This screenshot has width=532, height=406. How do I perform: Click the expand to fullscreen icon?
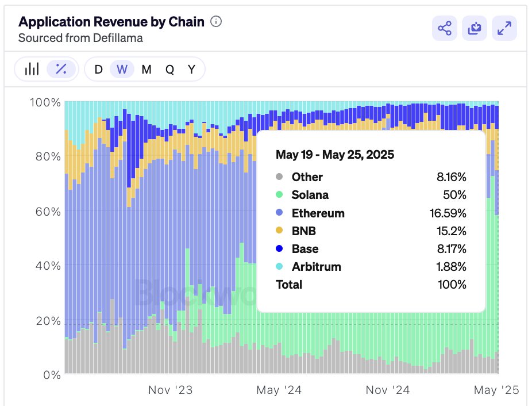(504, 28)
